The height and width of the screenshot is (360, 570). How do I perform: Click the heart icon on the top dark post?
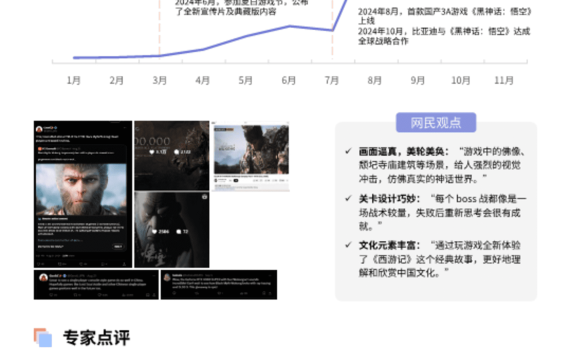(x=152, y=152)
